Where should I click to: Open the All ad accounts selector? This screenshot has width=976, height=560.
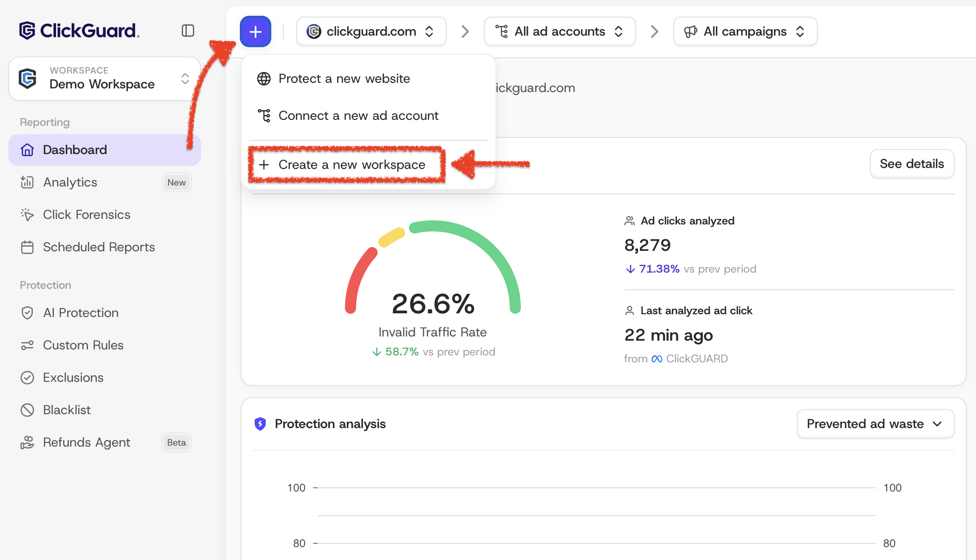(x=560, y=31)
